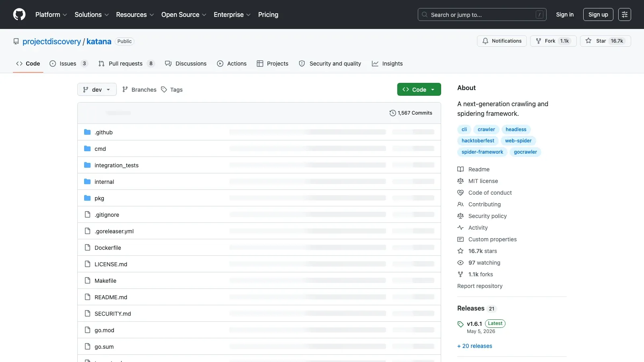Click the go.mod file icon
644x362 pixels.
[x=87, y=330]
